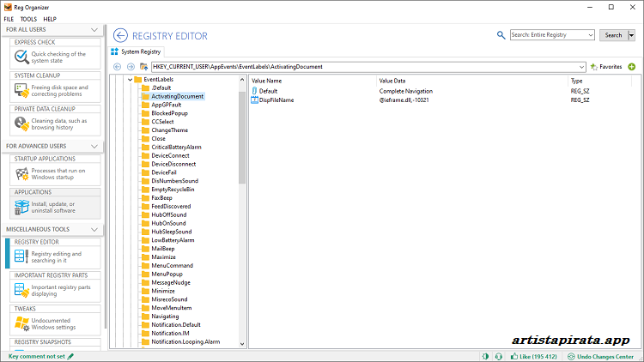
Task: Select the Notification.Default key
Action: click(x=176, y=324)
